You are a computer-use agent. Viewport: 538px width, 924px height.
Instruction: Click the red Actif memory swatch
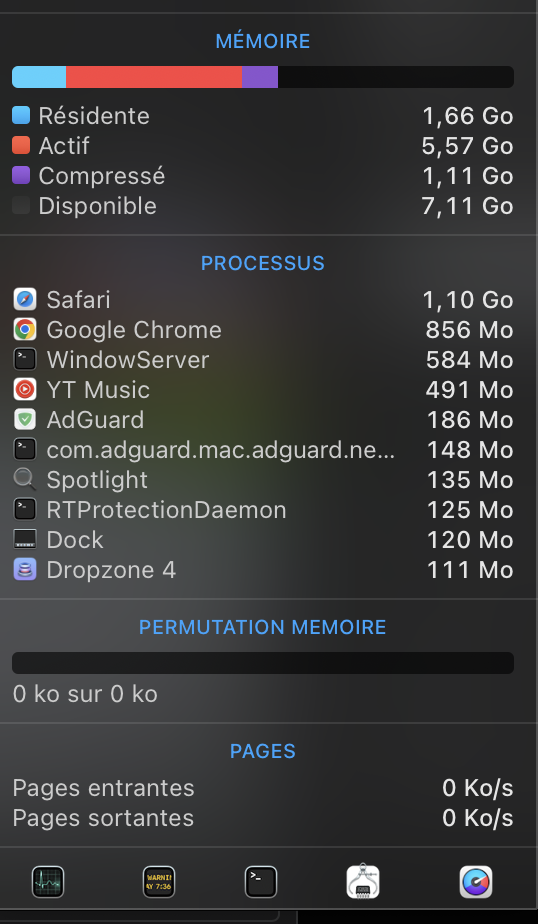coord(21,145)
